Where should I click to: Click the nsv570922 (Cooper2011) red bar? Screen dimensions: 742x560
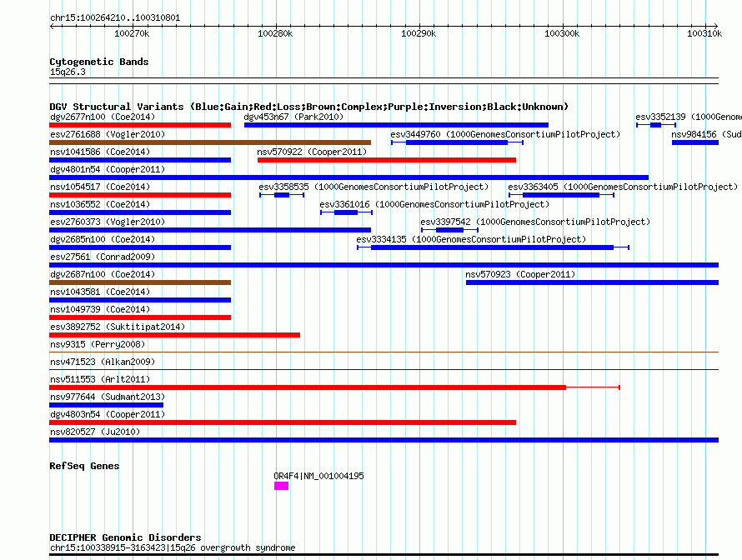click(x=387, y=160)
